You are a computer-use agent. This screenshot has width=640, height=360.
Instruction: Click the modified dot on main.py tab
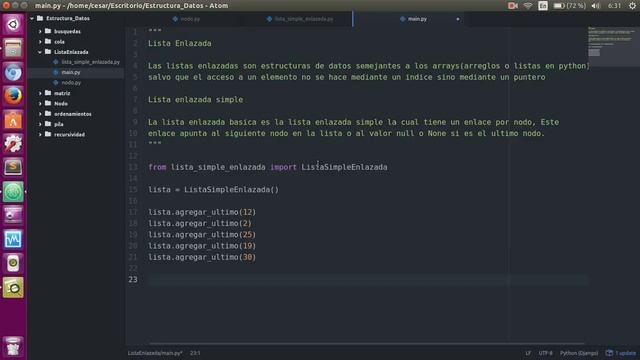click(x=458, y=19)
